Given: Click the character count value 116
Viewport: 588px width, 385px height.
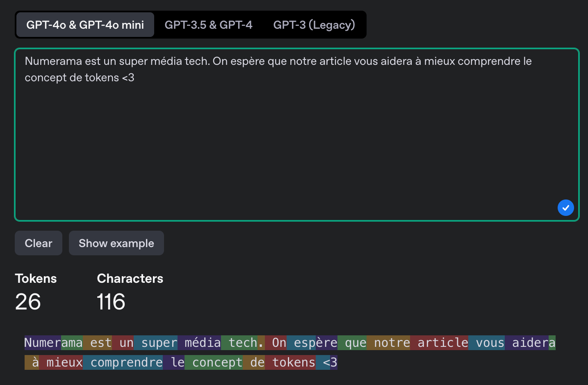Looking at the screenshot, I should (x=111, y=302).
